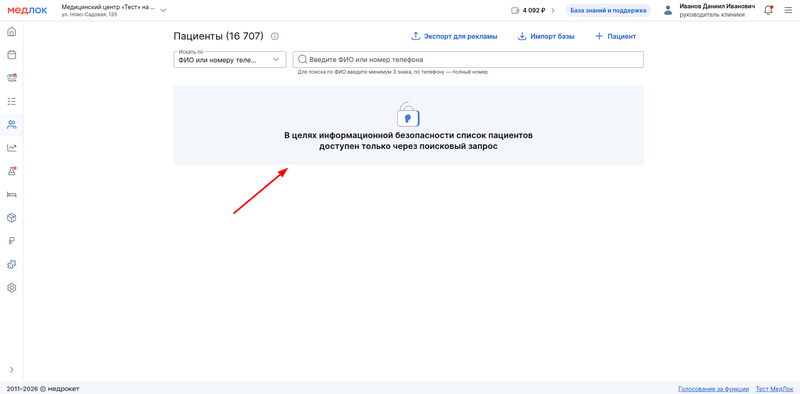Focus the ФИО or phone search field
800x394 pixels.
pos(468,60)
